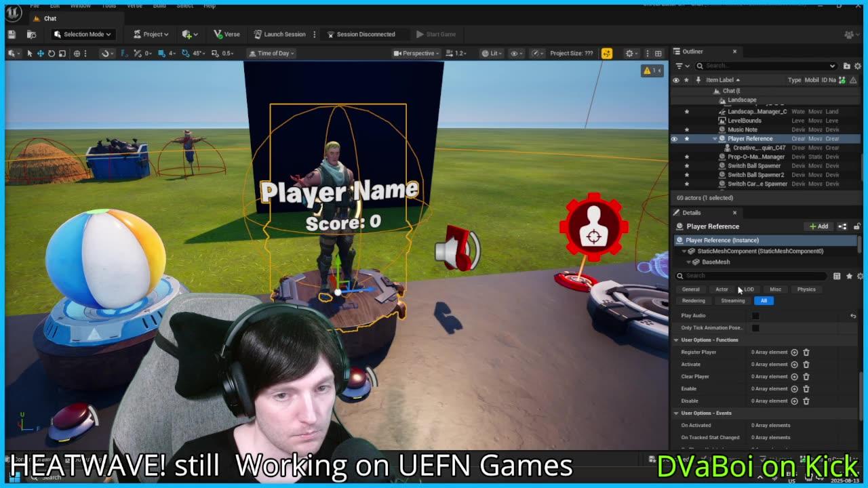Show only favorite properties star icon
The width and height of the screenshot is (868, 488).
(849, 276)
